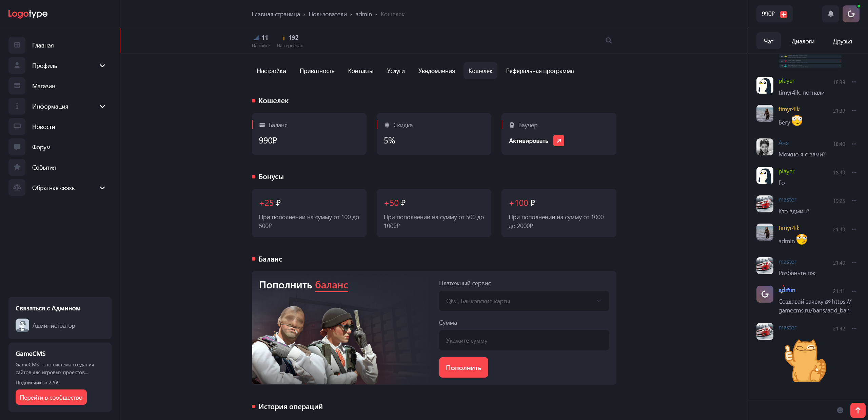Click the voucher activate arrow icon
868x420 pixels.
point(558,140)
